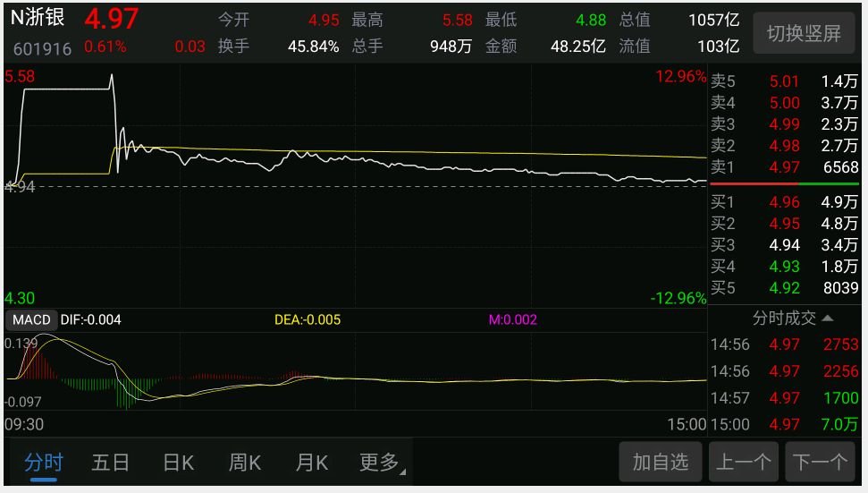Go to next stock with 下一个
This screenshot has height=493, width=868.
tap(820, 462)
